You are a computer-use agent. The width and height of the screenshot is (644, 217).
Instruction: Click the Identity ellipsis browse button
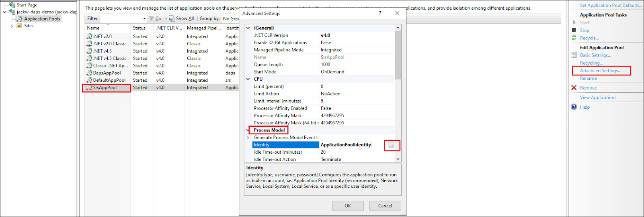(392, 145)
